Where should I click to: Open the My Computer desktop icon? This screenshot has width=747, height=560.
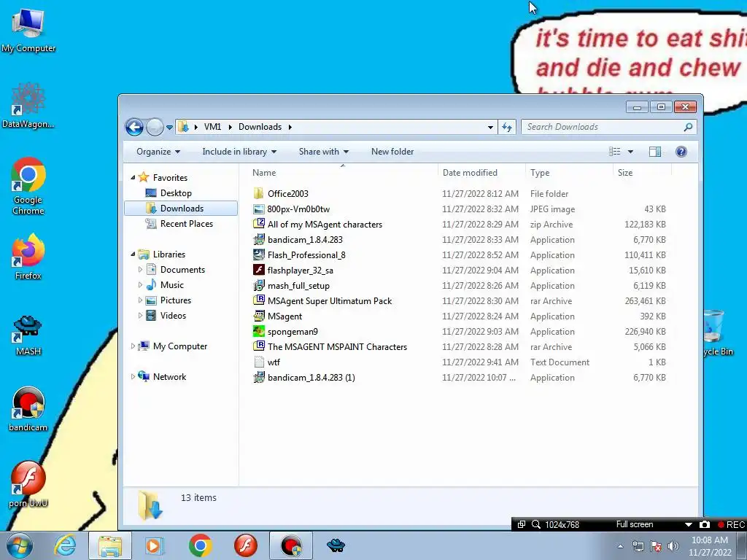[x=28, y=31]
